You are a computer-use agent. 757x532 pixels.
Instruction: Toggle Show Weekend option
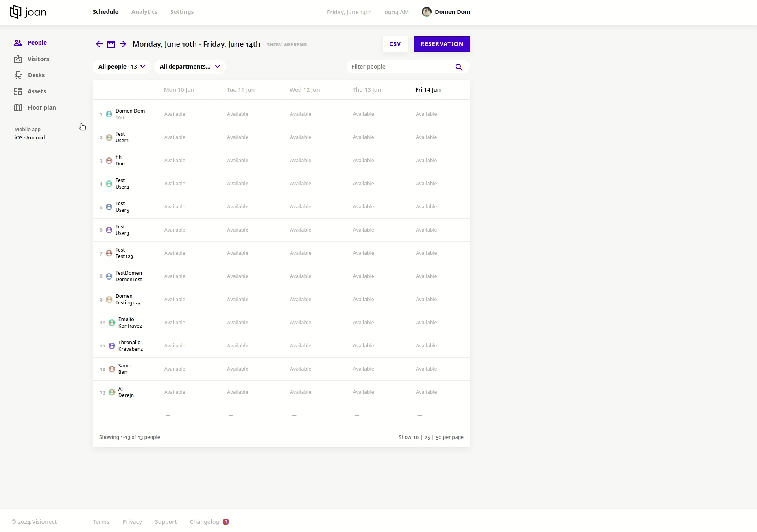[x=287, y=45]
